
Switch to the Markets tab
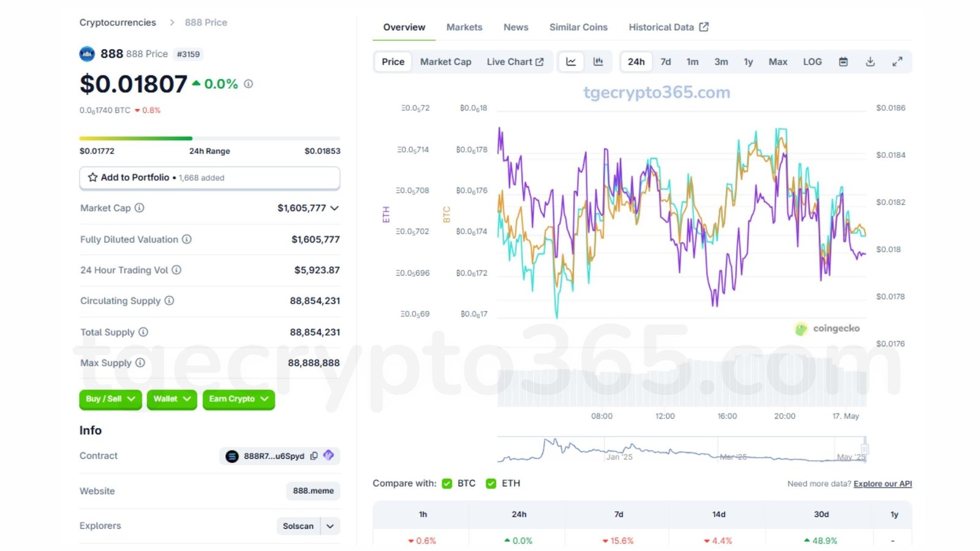click(x=464, y=28)
